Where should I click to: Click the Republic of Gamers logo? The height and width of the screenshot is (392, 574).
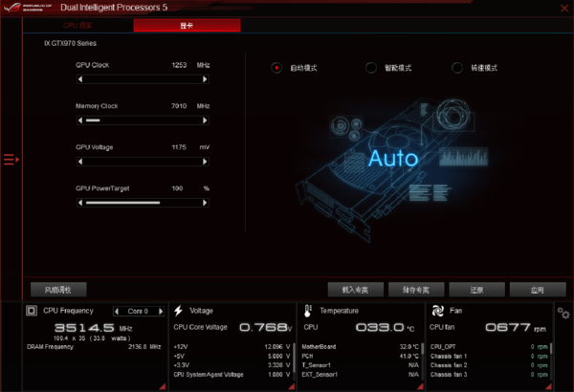point(28,8)
